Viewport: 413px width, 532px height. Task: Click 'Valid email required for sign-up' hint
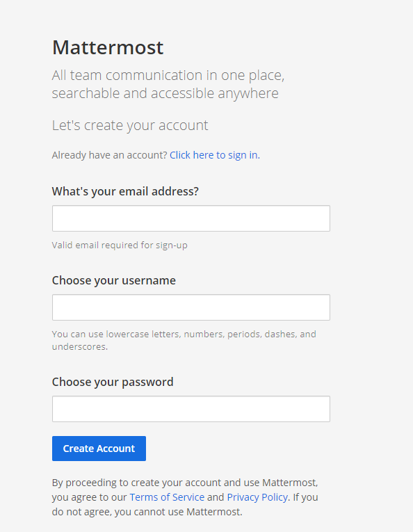click(120, 245)
